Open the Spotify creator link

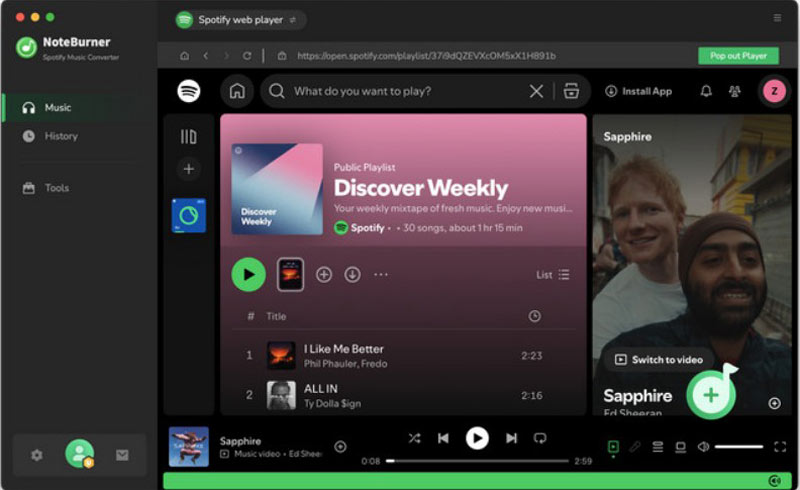[367, 228]
